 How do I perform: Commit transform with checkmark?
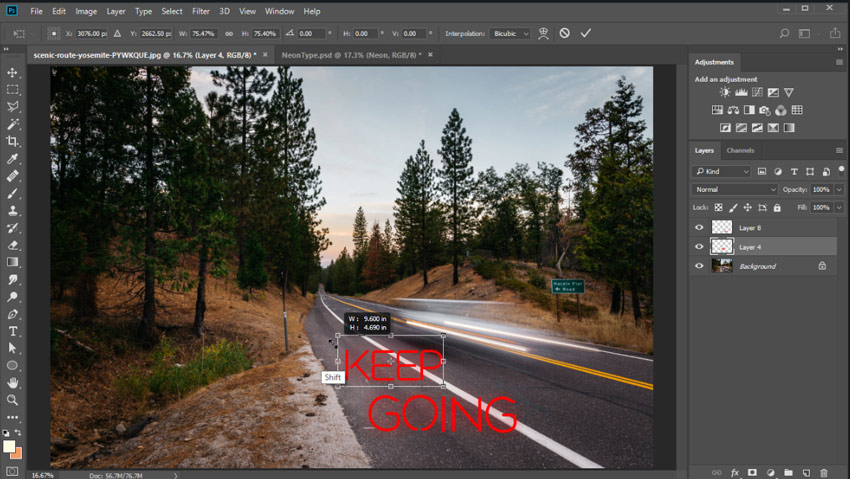(585, 33)
